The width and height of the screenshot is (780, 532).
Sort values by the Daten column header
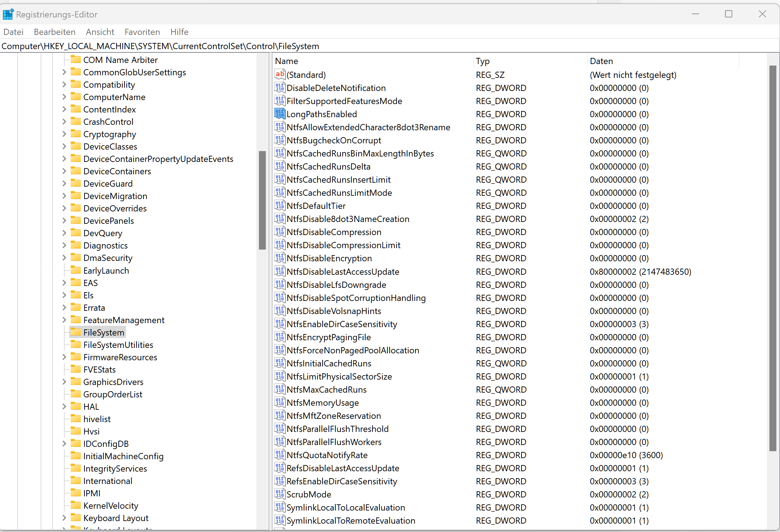click(x=663, y=61)
